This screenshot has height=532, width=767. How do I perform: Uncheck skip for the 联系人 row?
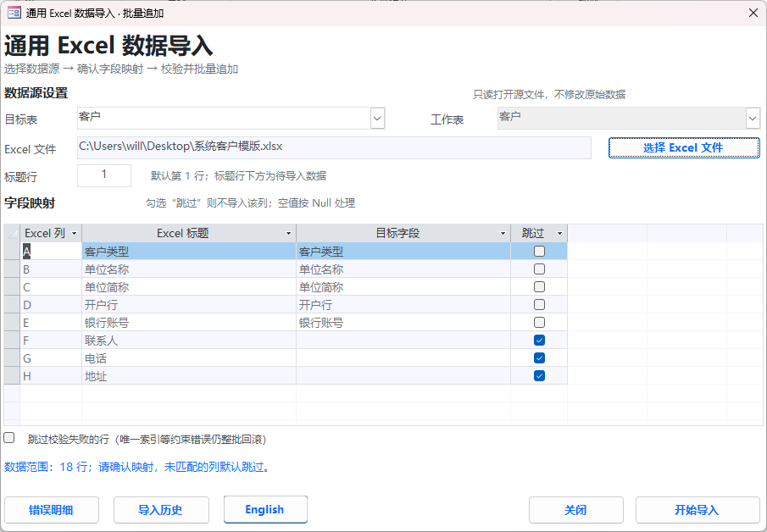point(539,341)
